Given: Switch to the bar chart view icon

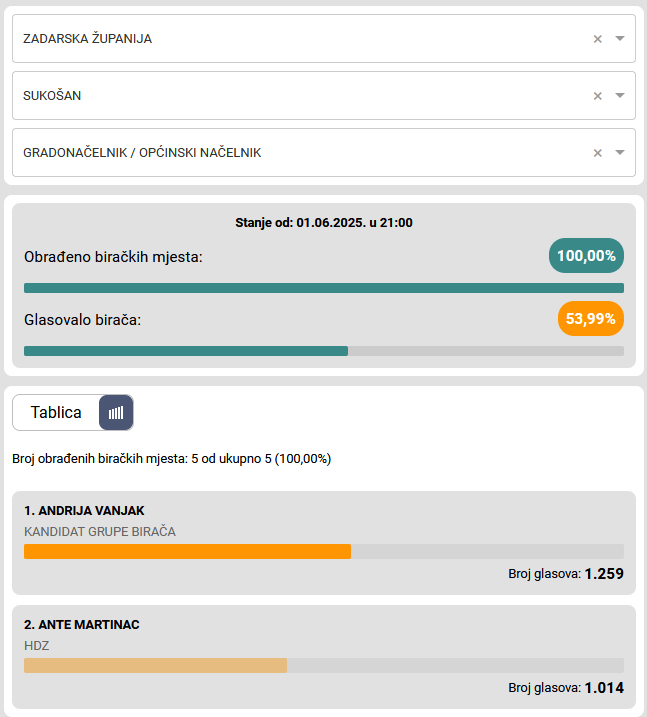Looking at the screenshot, I should 116,412.
